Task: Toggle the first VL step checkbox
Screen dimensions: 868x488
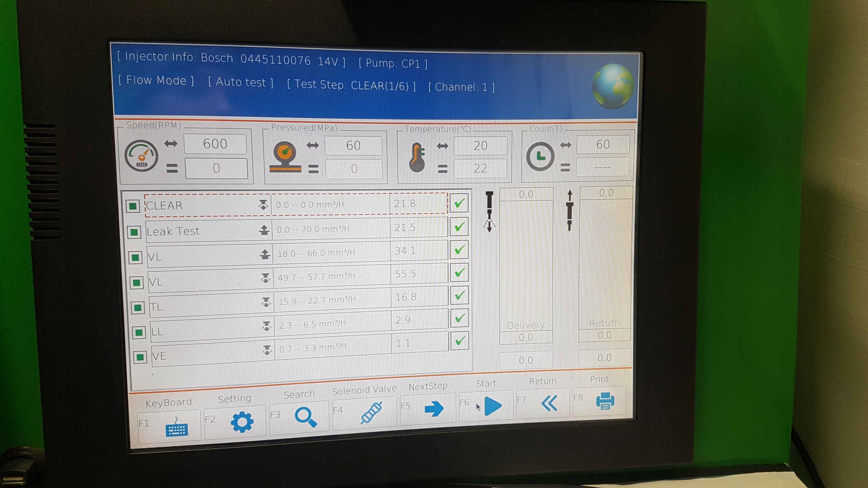Action: (x=135, y=258)
